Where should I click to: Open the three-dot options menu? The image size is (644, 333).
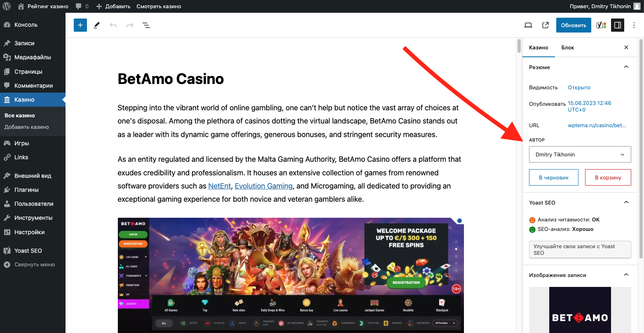click(634, 25)
